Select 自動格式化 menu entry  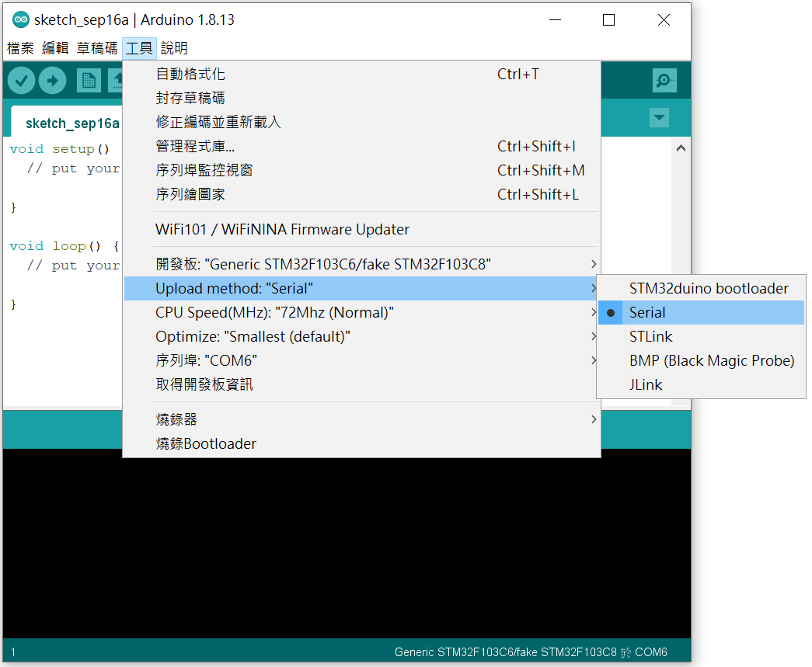[361, 74]
